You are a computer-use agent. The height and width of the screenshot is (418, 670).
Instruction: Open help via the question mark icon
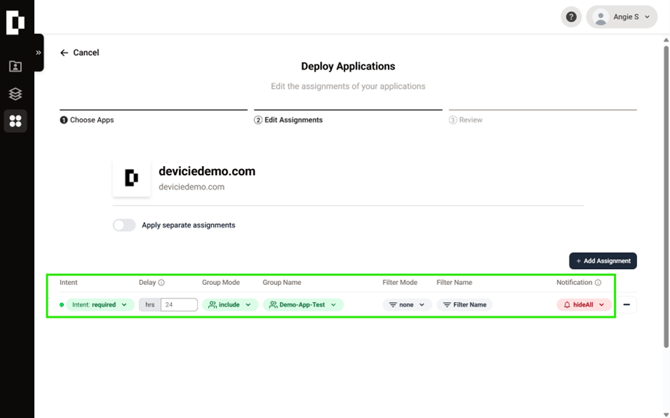click(x=571, y=17)
